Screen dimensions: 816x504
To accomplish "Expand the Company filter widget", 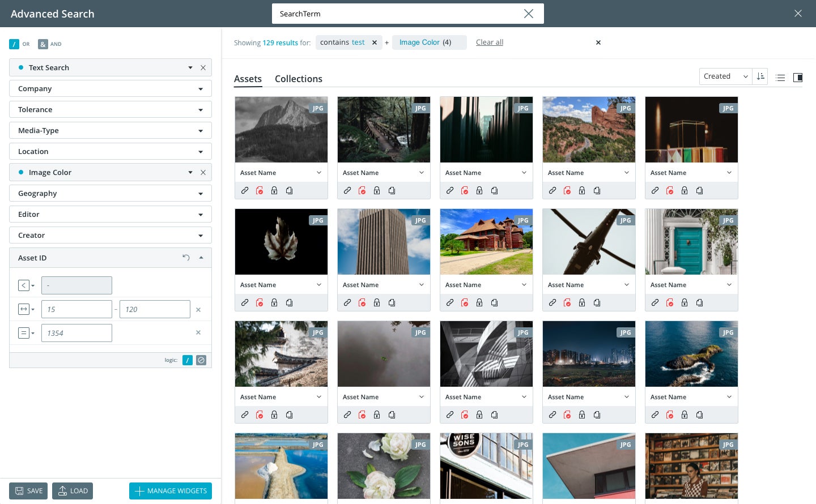I will click(201, 88).
